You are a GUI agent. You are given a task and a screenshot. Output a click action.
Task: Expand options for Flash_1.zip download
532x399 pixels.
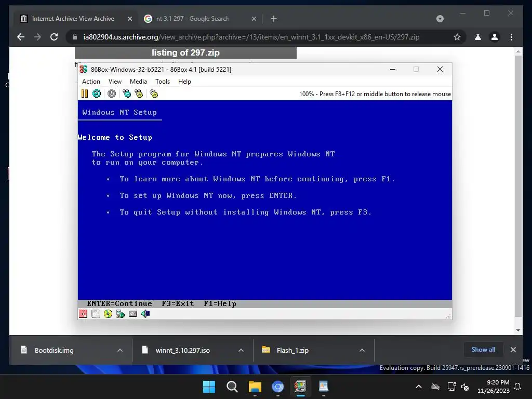(x=362, y=350)
